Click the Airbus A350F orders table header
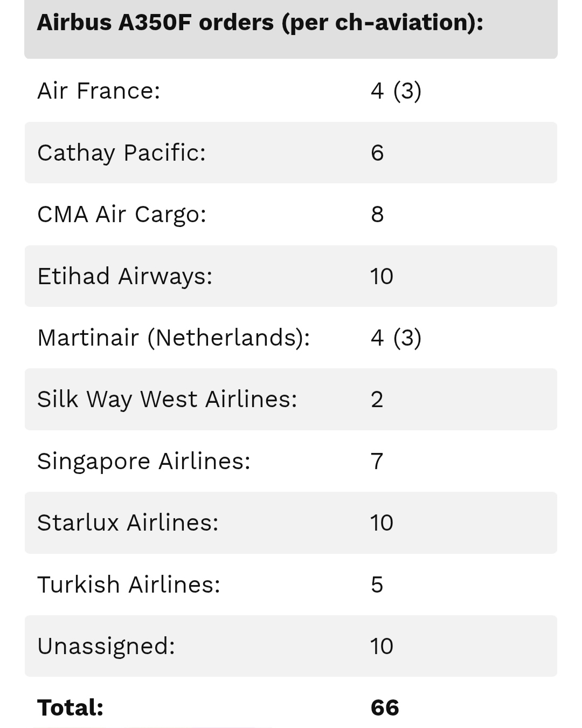The height and width of the screenshot is (728, 582). coord(260,23)
